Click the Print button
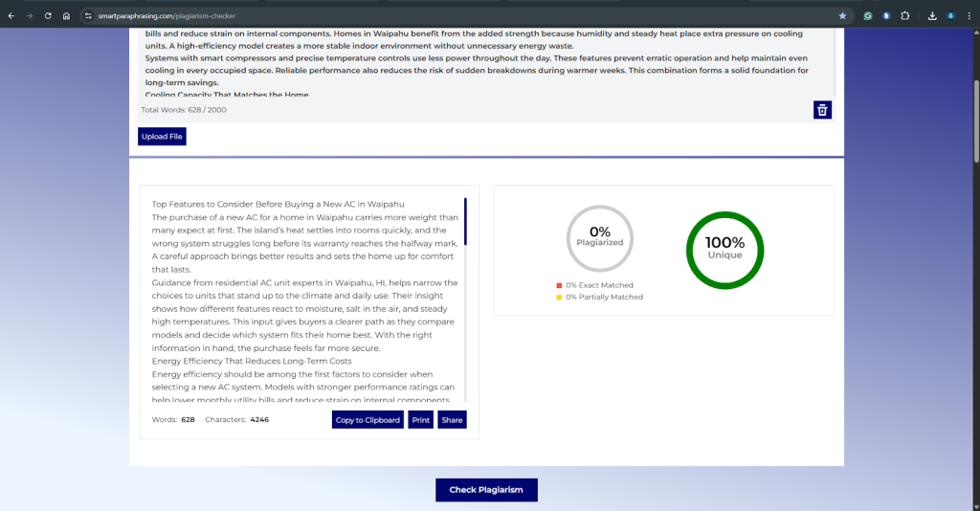980x511 pixels. (420, 420)
